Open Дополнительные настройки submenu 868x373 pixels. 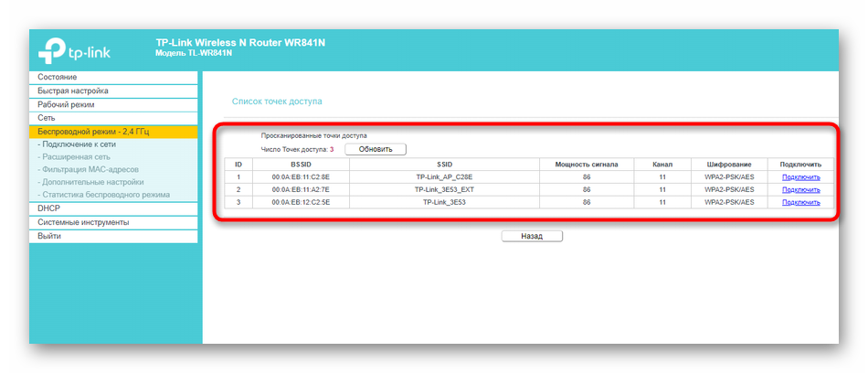point(90,182)
